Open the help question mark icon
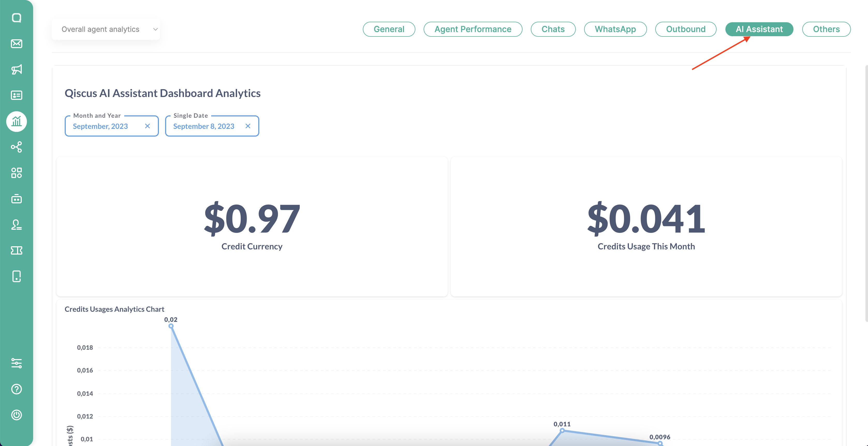The image size is (868, 446). [x=17, y=389]
